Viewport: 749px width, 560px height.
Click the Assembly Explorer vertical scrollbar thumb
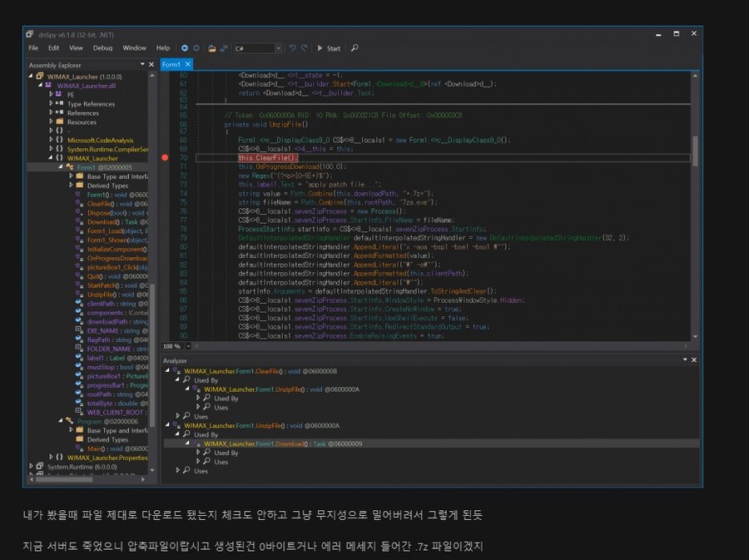[152, 354]
